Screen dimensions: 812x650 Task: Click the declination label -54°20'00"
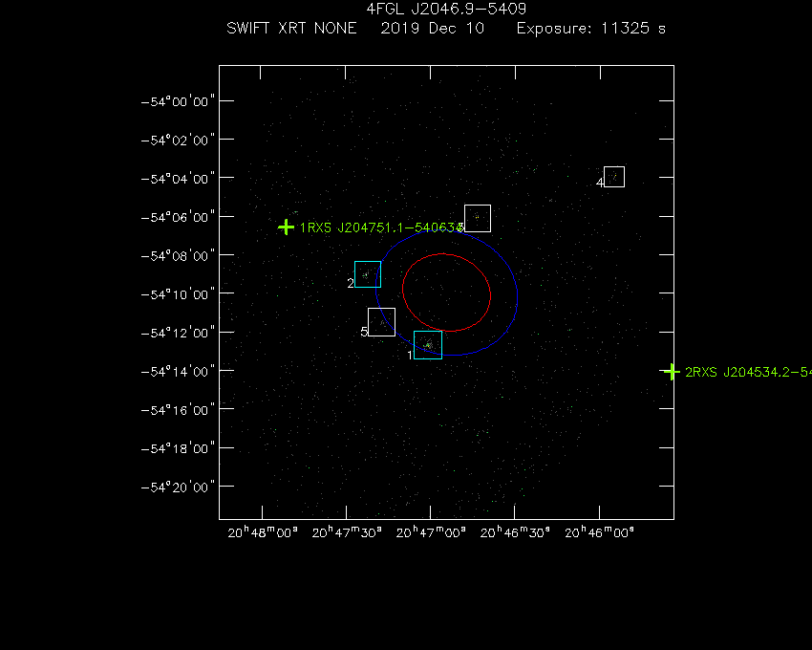[178, 487]
